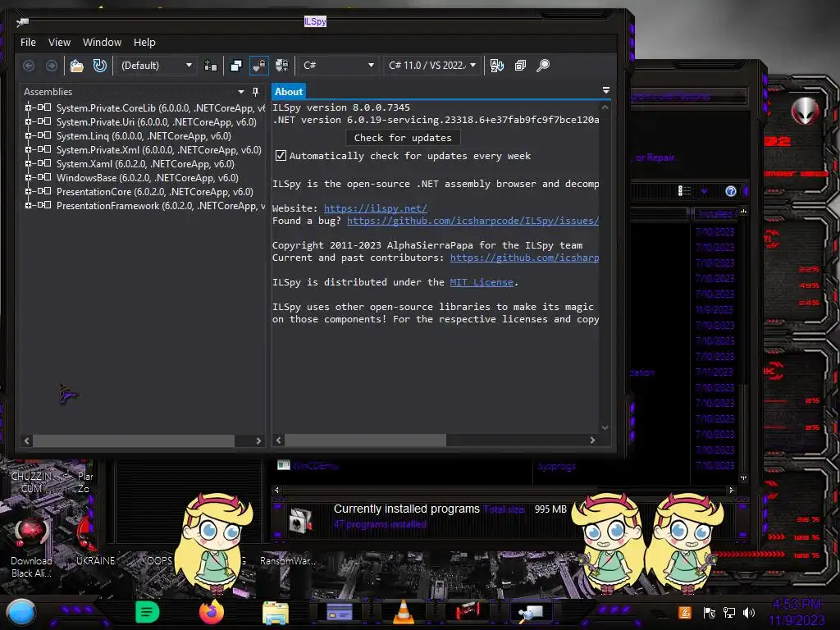Screen dimensions: 840x630
Task: Expand PresentationFramework assembly node
Action: (28, 205)
